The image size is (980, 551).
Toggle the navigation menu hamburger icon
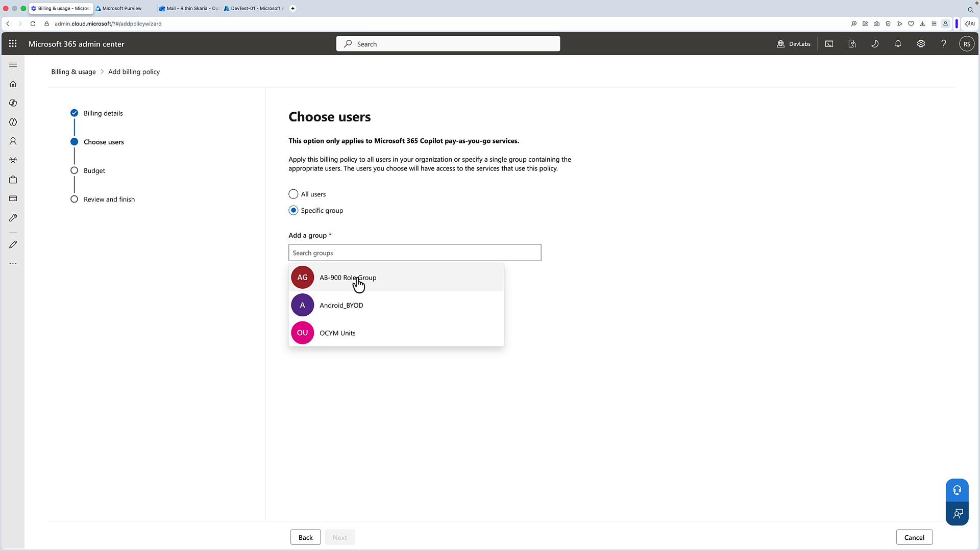point(13,65)
